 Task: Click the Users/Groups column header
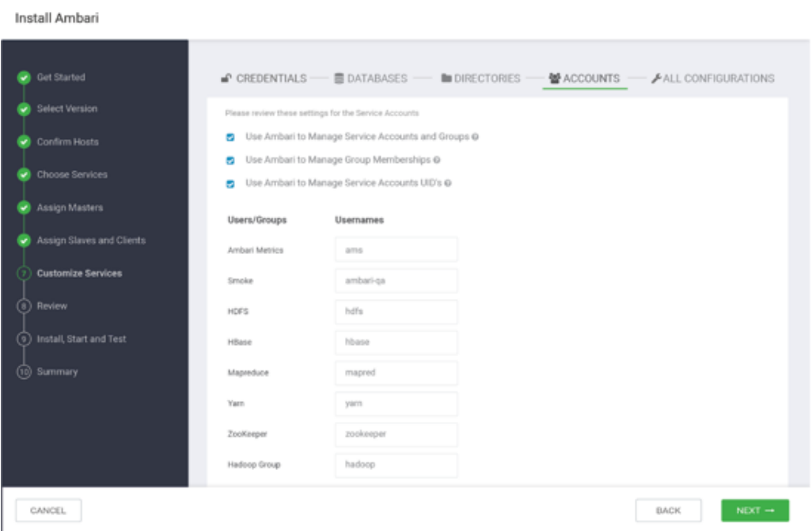click(257, 220)
